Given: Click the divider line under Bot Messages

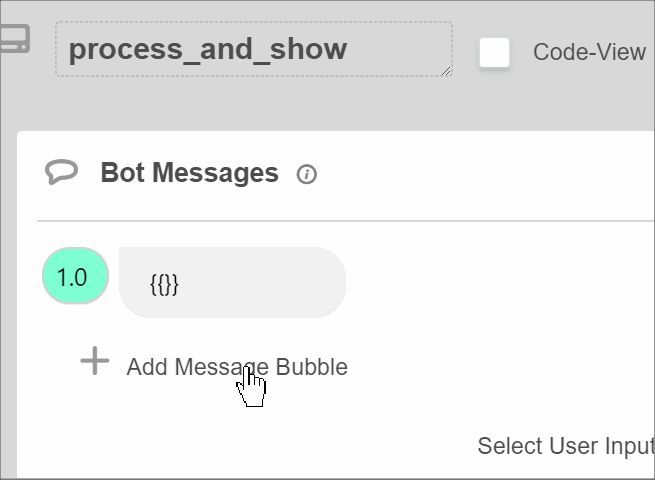Looking at the screenshot, I should pyautogui.click(x=340, y=220).
